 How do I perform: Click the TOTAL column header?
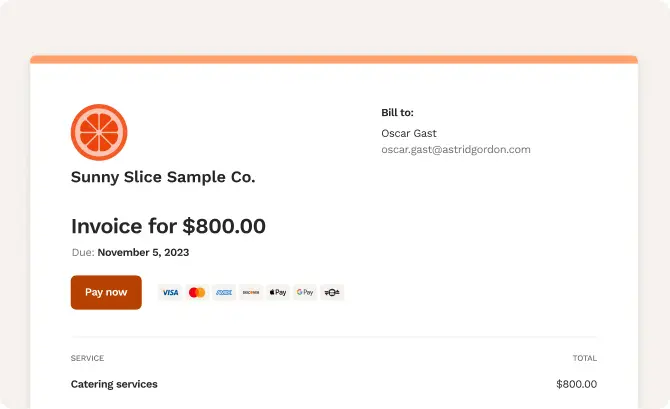pyautogui.click(x=585, y=358)
